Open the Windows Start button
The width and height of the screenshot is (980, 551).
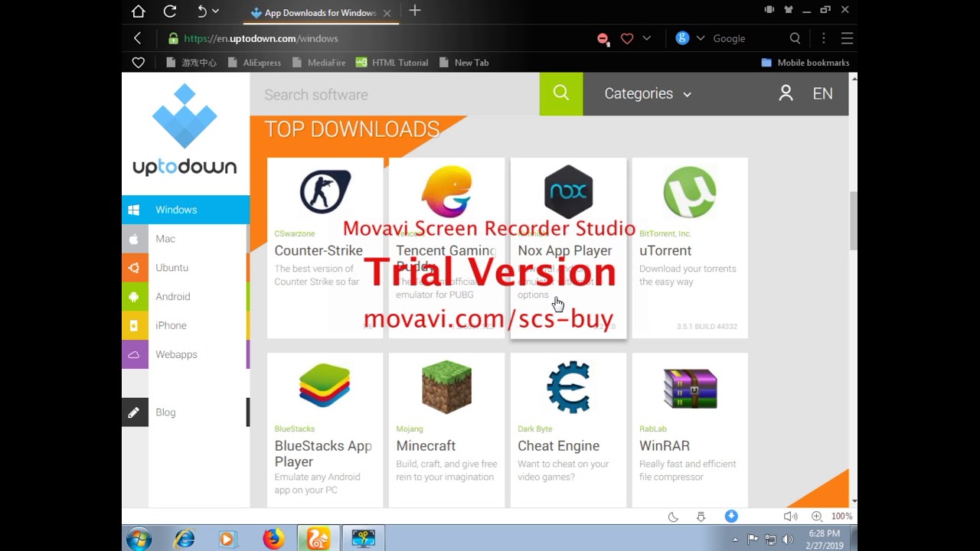[139, 539]
